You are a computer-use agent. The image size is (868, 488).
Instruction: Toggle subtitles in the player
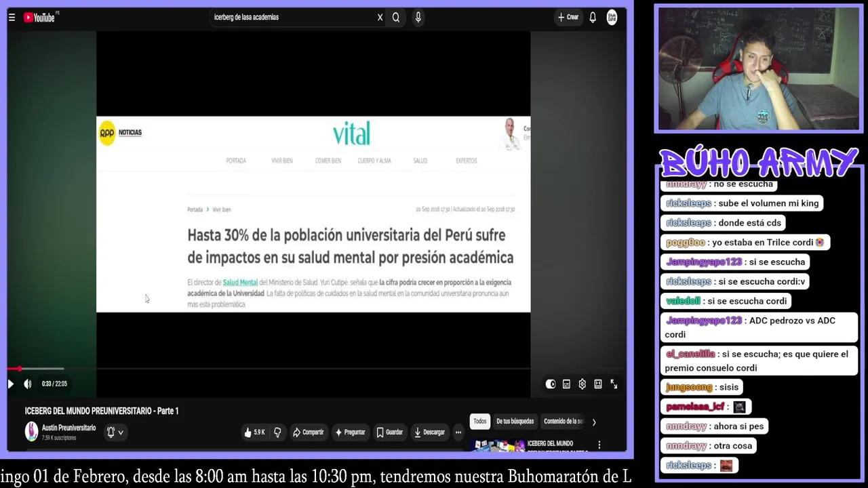point(566,384)
